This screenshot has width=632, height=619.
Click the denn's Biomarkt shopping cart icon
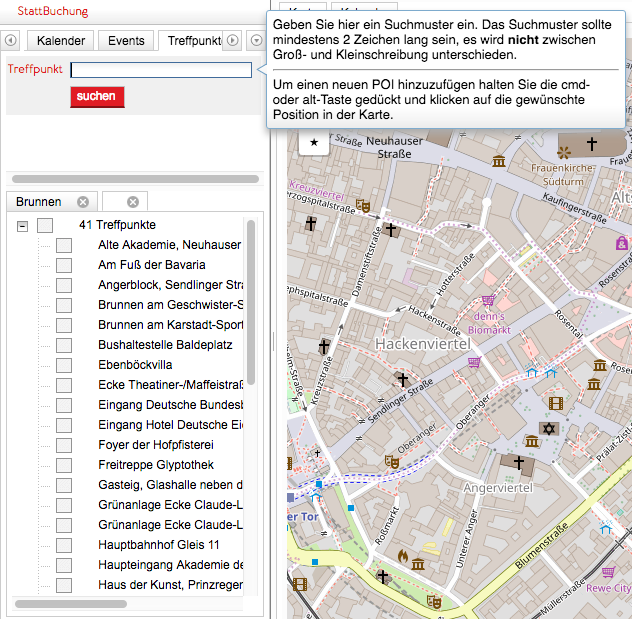(488, 300)
